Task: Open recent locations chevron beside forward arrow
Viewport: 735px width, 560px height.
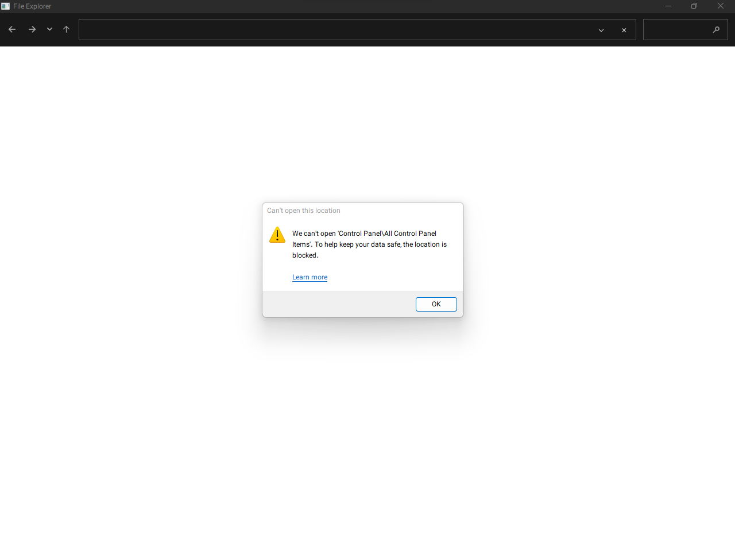Action: point(50,29)
